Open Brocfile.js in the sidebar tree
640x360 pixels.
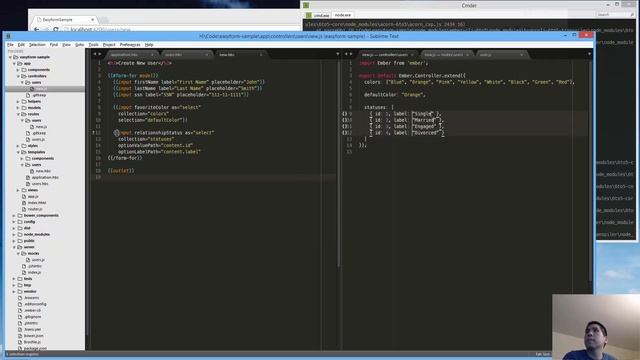coord(32,342)
